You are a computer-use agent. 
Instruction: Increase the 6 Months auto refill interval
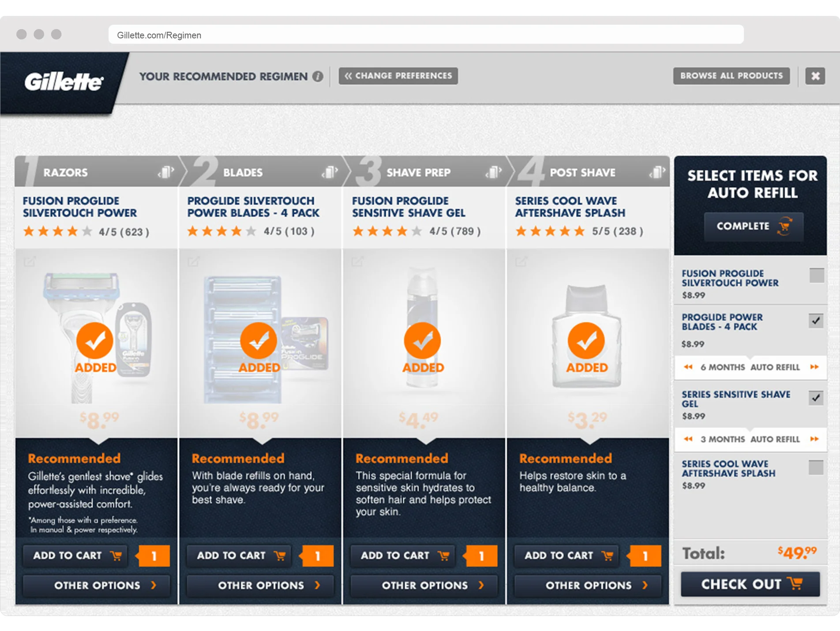814,367
